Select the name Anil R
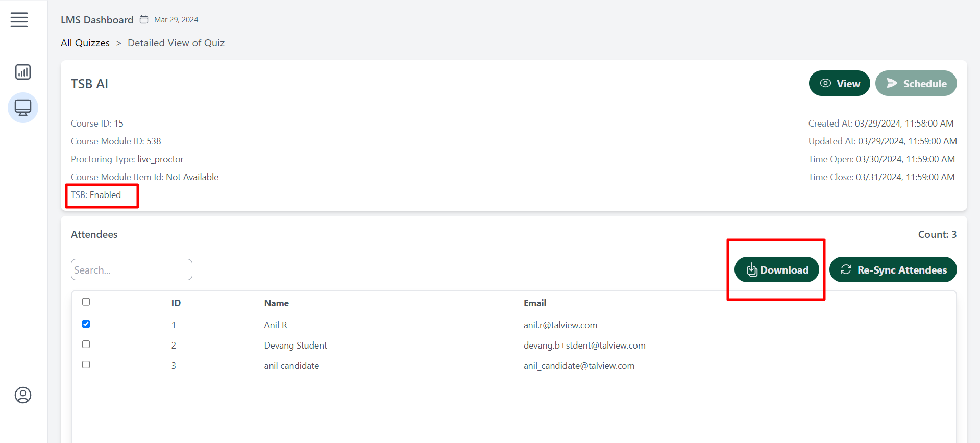This screenshot has width=980, height=443. click(276, 325)
